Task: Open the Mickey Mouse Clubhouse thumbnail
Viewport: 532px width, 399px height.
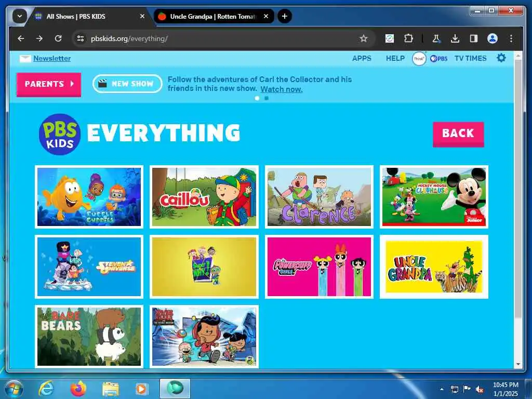Action: (x=434, y=197)
